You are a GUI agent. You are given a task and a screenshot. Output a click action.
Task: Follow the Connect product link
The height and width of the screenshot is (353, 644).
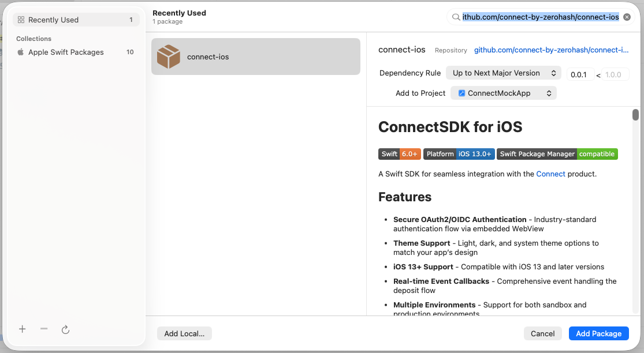pyautogui.click(x=550, y=174)
